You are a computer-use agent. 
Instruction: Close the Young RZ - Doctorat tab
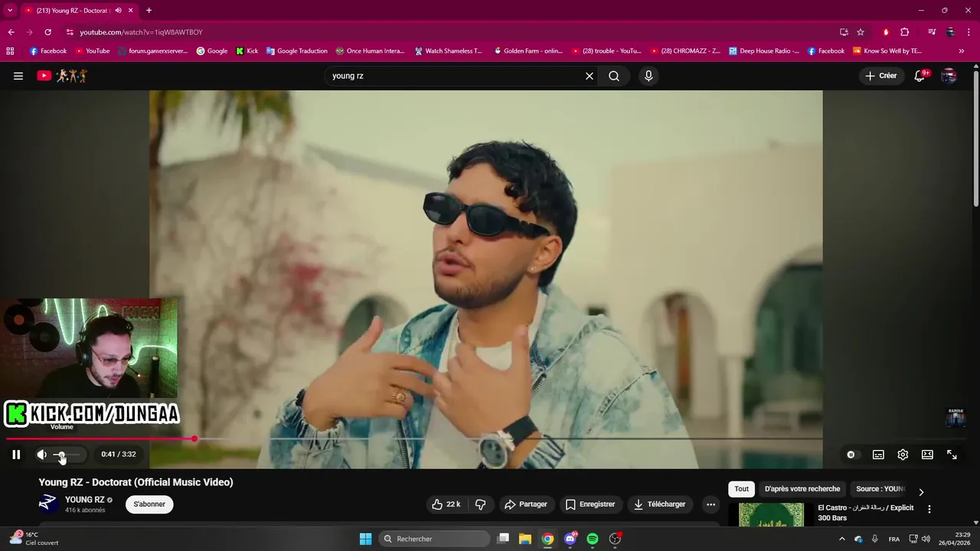pos(131,10)
